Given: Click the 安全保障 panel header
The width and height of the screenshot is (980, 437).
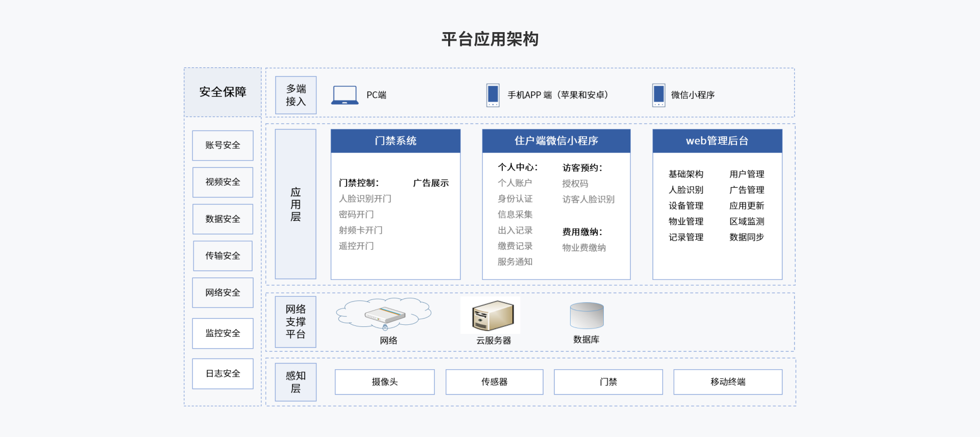Looking at the screenshot, I should click(223, 92).
